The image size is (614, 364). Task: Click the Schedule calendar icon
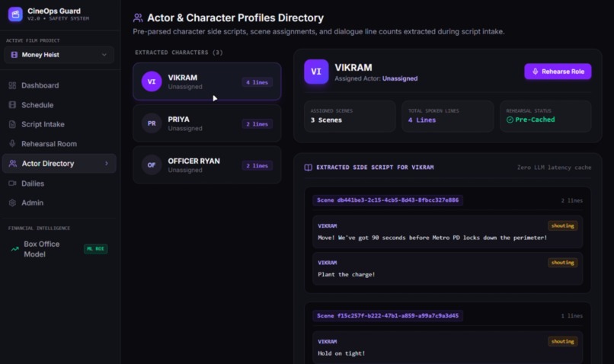click(12, 105)
